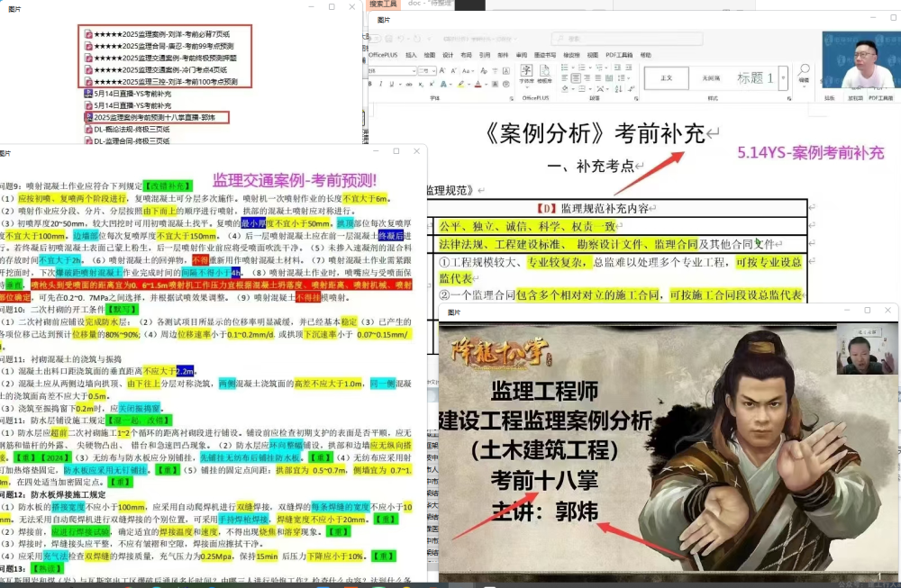Open the Paragraph dialog launcher

(x=636, y=99)
